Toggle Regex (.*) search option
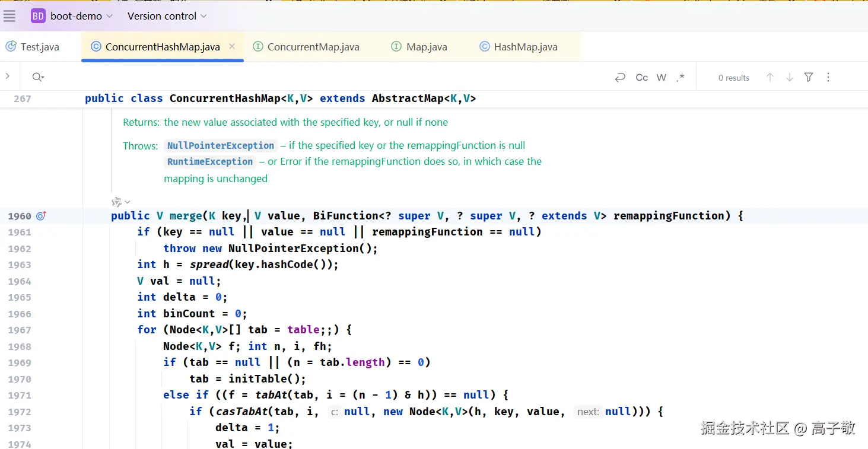The image size is (868, 449). (681, 77)
